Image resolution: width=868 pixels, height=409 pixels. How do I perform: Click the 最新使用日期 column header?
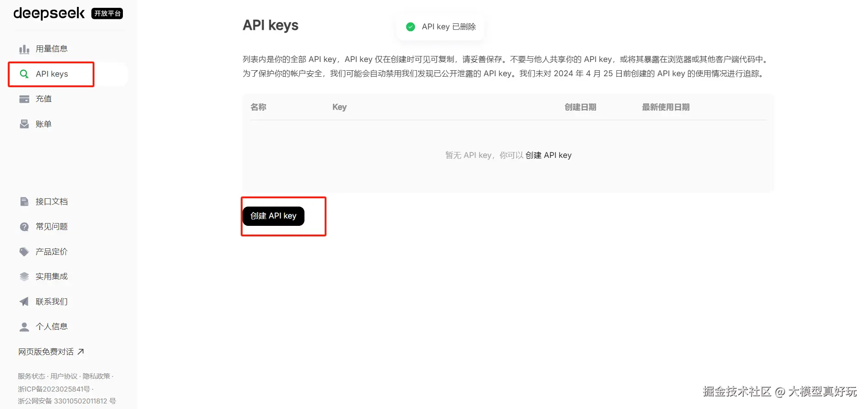pyautogui.click(x=666, y=107)
